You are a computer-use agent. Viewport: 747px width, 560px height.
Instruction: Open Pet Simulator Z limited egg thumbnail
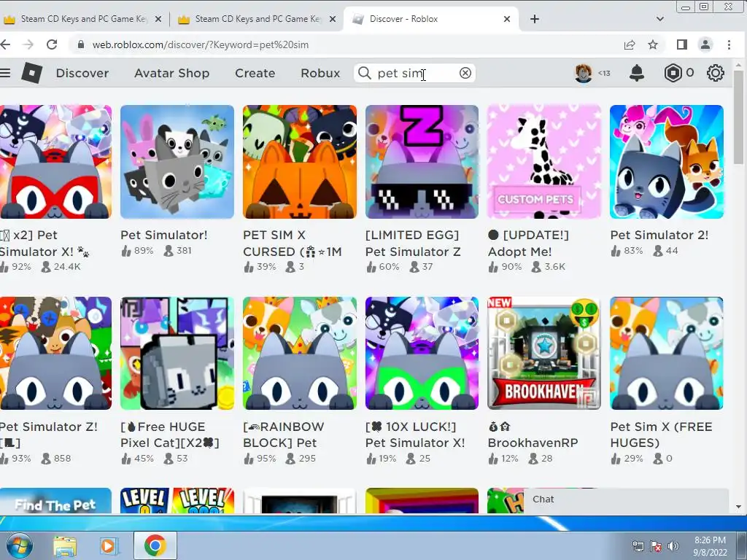pos(422,162)
